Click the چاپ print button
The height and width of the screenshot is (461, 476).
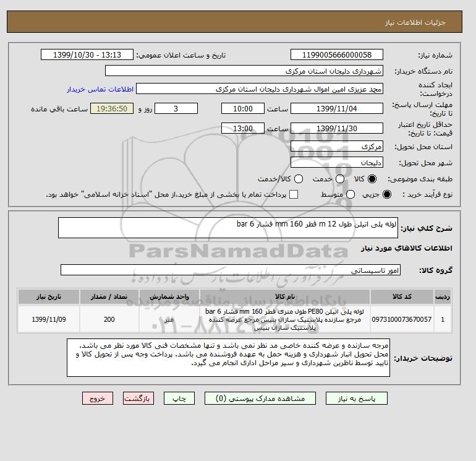coord(179,399)
